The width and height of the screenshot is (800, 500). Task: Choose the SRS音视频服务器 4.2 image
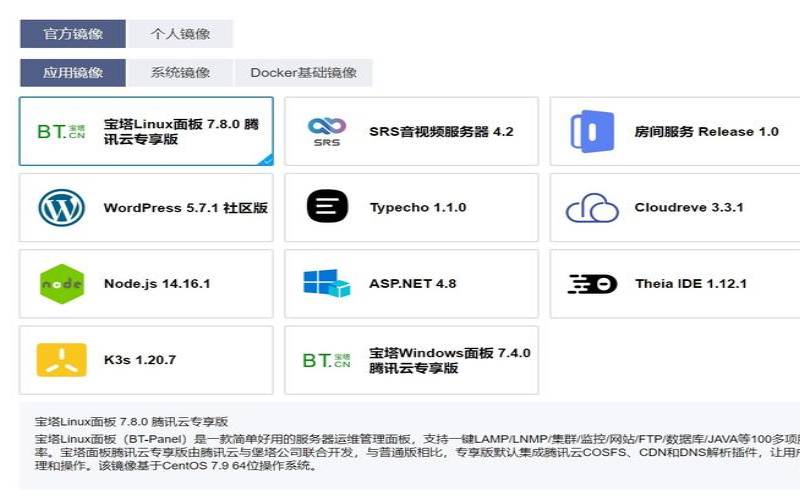[x=411, y=132]
